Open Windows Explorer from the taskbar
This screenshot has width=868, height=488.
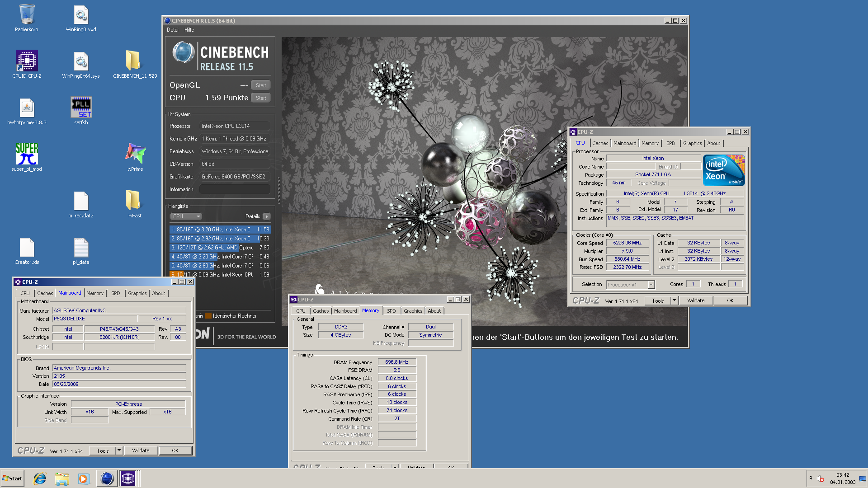pyautogui.click(x=62, y=479)
